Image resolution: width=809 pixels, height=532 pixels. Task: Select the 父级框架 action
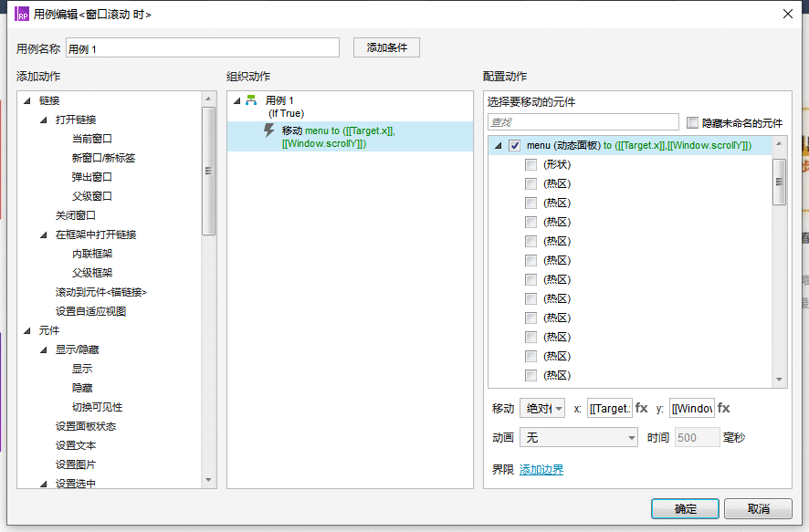(x=92, y=273)
